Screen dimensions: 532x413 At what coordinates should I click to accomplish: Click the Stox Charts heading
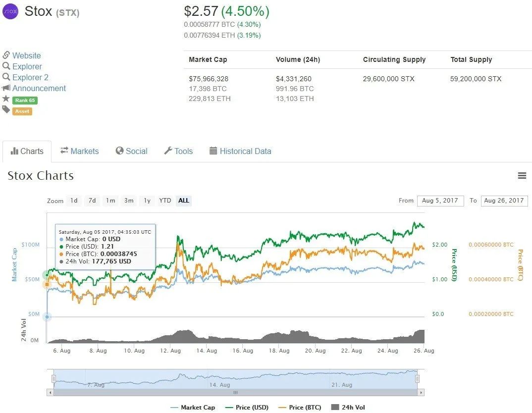[41, 176]
